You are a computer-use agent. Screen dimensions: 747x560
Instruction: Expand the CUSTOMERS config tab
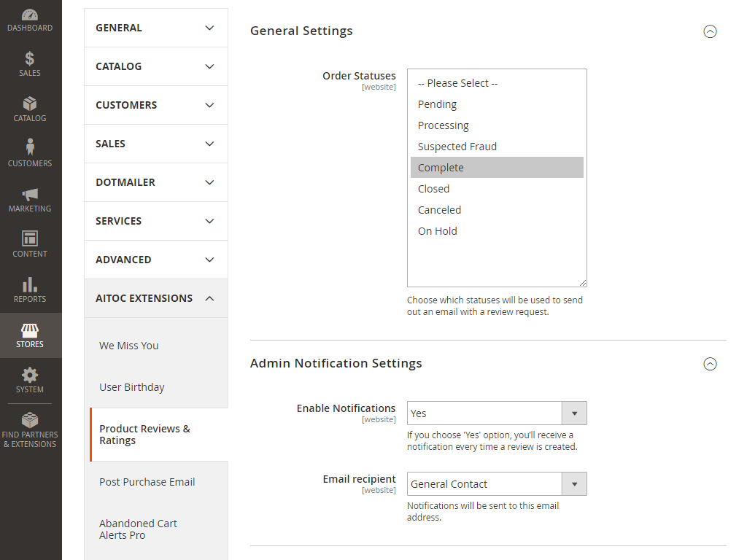coord(156,105)
